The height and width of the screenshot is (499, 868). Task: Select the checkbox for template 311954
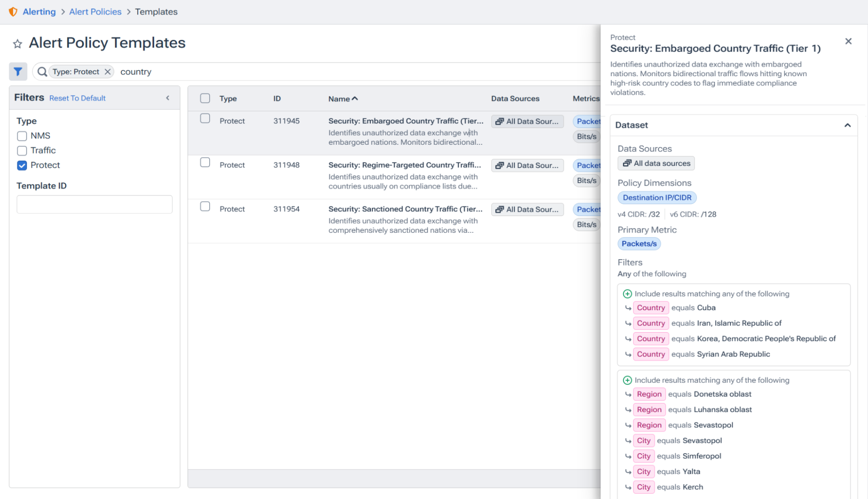coord(205,206)
